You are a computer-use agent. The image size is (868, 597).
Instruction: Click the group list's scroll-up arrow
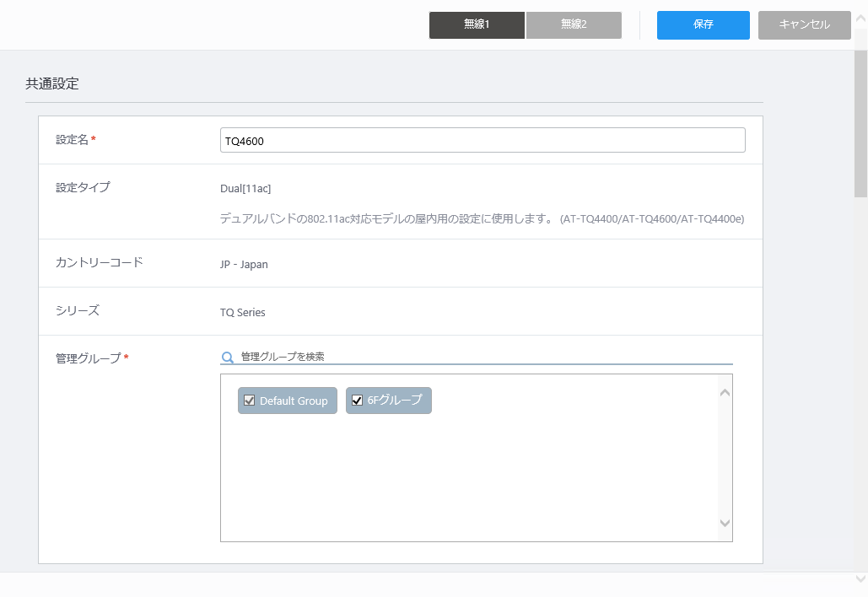(x=725, y=392)
